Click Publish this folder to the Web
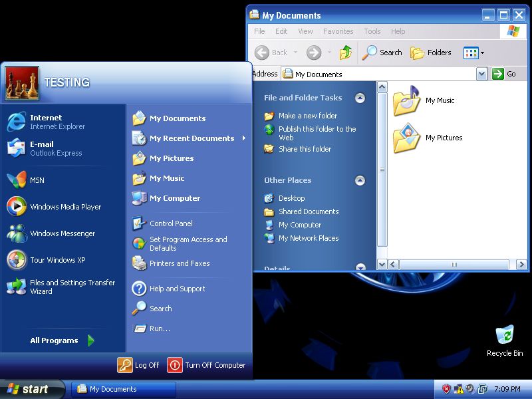Image resolution: width=532 pixels, height=399 pixels. tap(310, 134)
